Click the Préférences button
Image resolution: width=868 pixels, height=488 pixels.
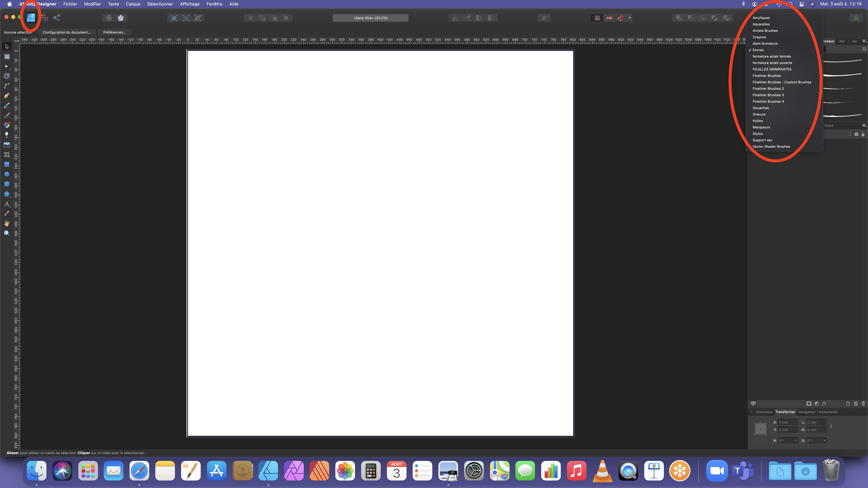pos(114,32)
